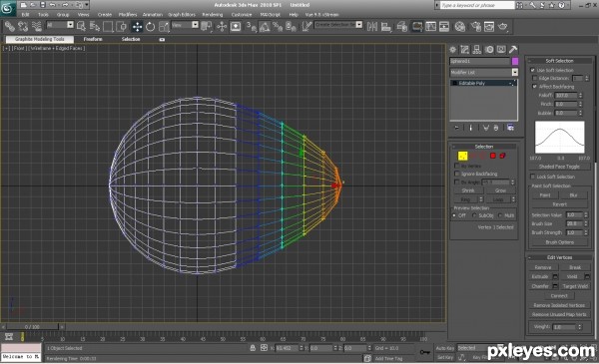The height and width of the screenshot is (364, 599).
Task: Select the Move tool in main toolbar
Action: [137, 26]
